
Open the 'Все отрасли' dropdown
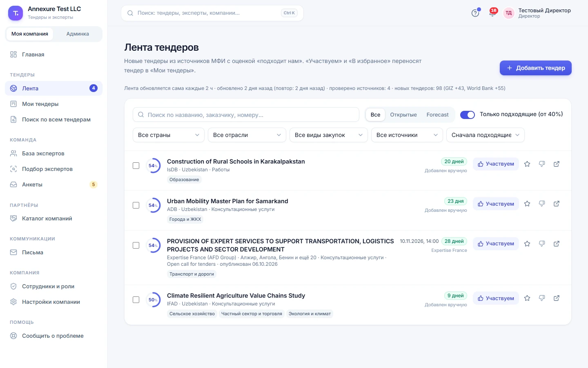pos(247,135)
